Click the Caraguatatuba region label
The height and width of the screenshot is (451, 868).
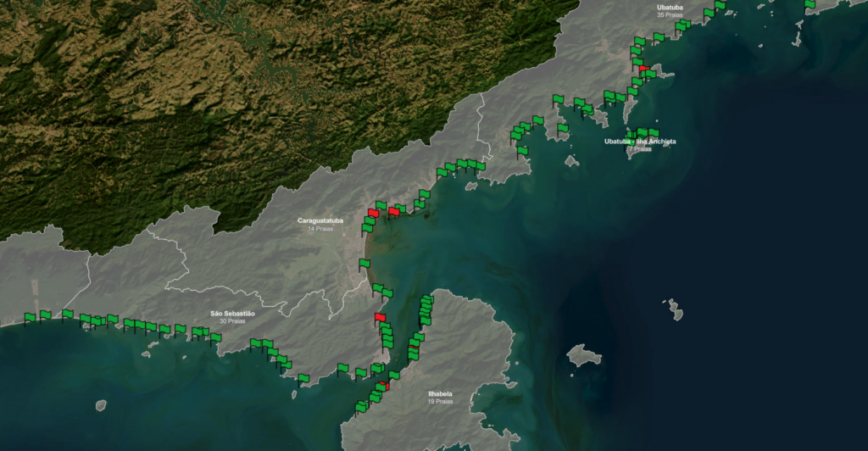(320, 220)
